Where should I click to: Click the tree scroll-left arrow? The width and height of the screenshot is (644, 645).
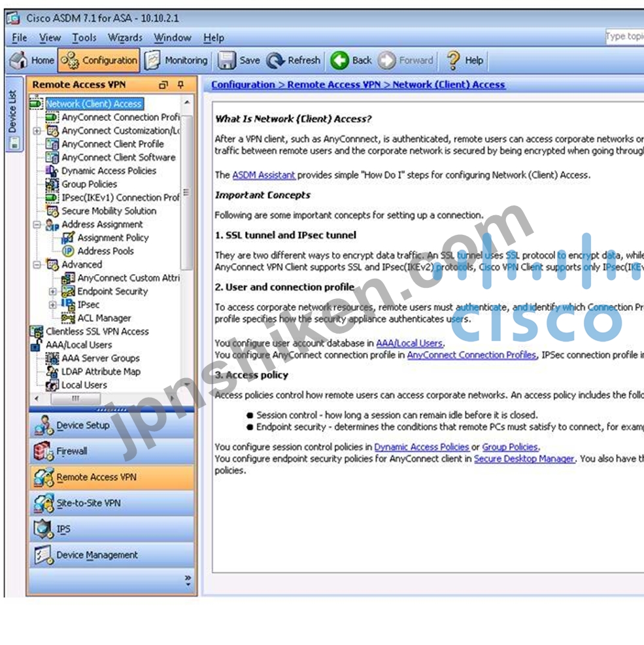37,398
